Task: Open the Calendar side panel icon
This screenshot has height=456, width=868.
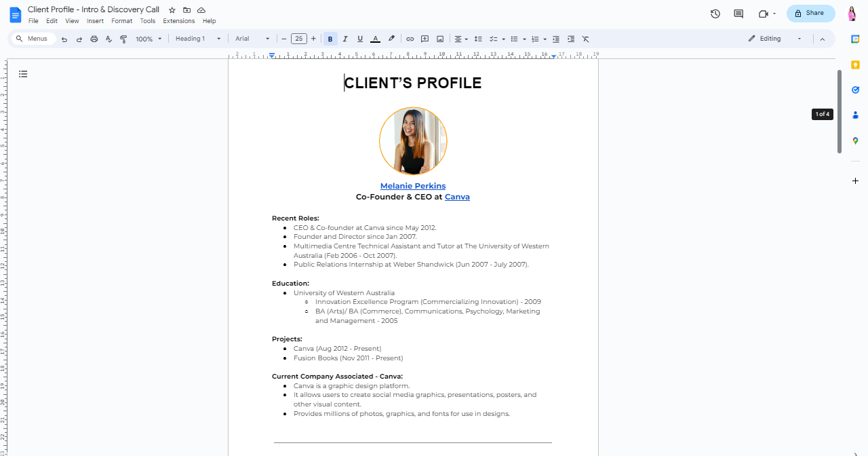Action: [856, 39]
